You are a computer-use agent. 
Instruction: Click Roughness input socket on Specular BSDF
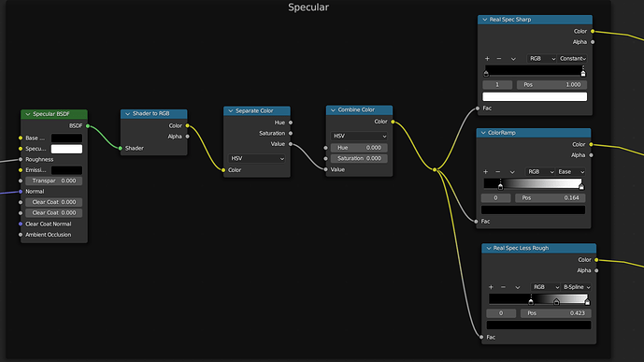[x=21, y=159]
